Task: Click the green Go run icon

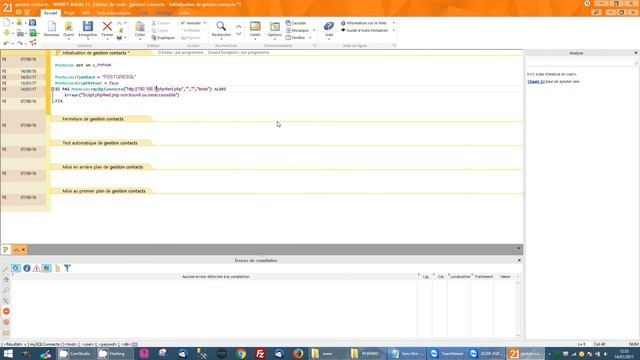Action: coord(33,33)
